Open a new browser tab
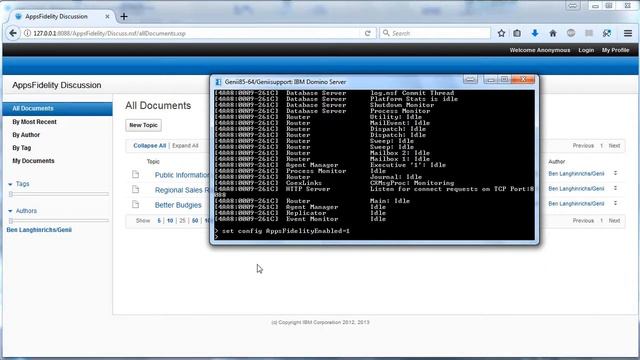 click(x=124, y=17)
